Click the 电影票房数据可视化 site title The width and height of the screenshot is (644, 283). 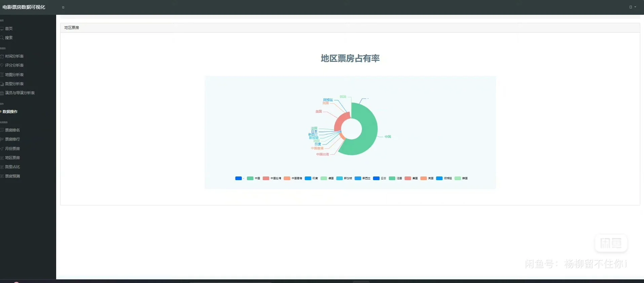click(24, 7)
